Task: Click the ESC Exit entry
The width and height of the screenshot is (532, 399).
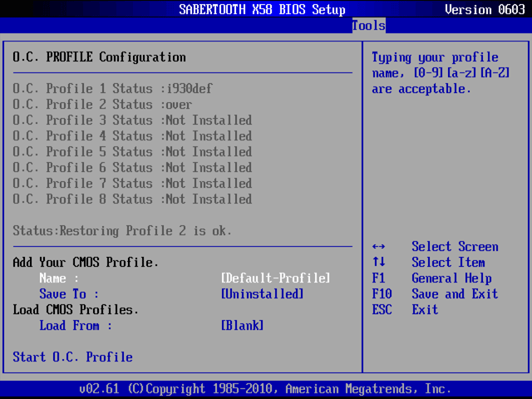Action: pyautogui.click(x=405, y=310)
